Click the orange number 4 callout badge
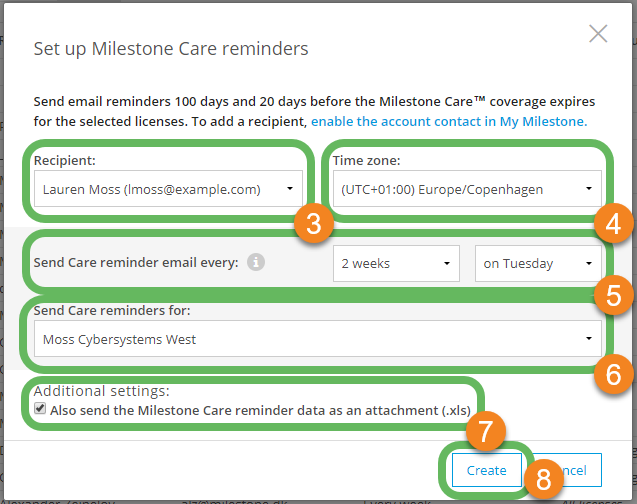Screen dimensions: 637x504 tap(613, 224)
